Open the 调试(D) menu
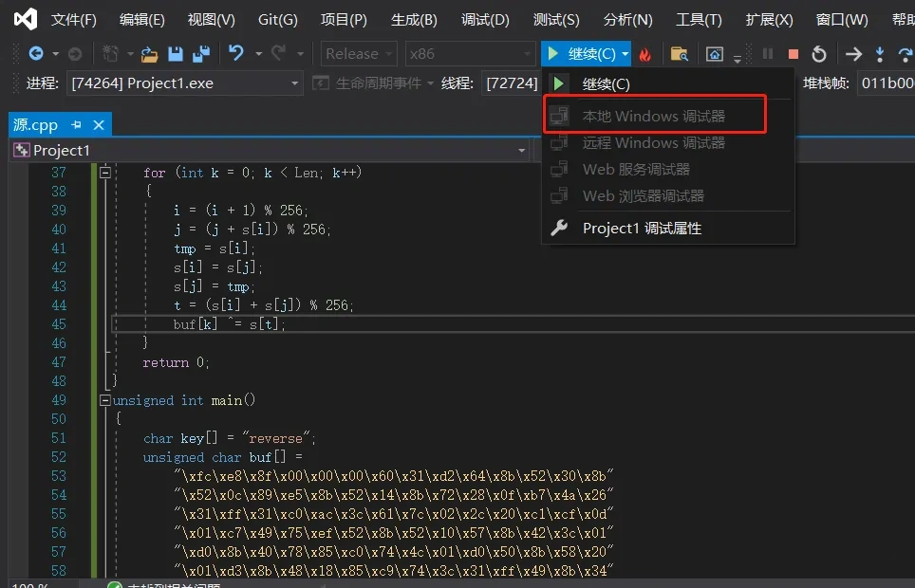Image resolution: width=915 pixels, height=588 pixels. pyautogui.click(x=486, y=20)
